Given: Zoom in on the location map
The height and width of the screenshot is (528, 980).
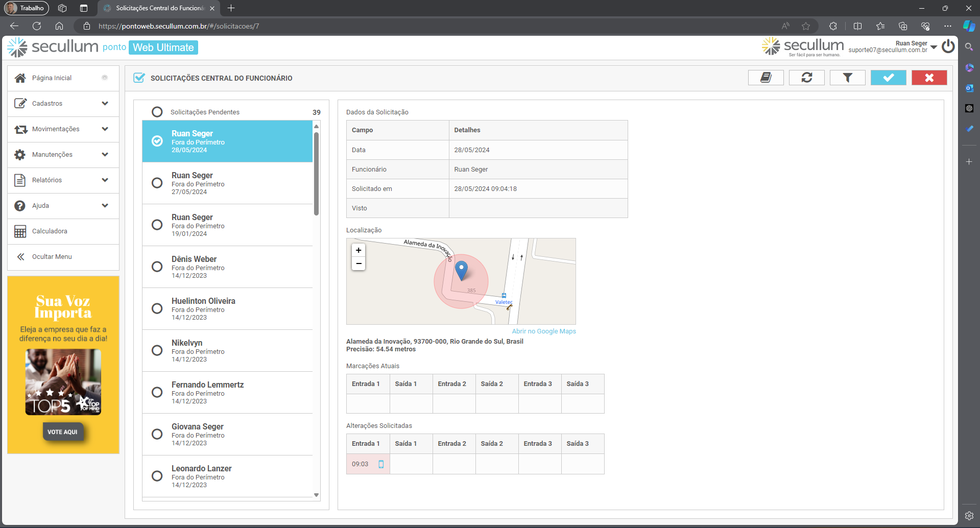Looking at the screenshot, I should [x=358, y=250].
